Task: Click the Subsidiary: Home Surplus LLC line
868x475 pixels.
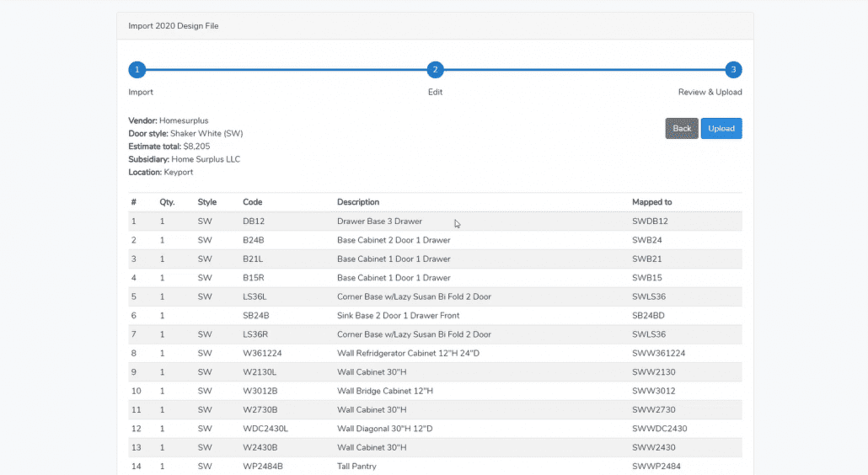Action: (x=185, y=159)
